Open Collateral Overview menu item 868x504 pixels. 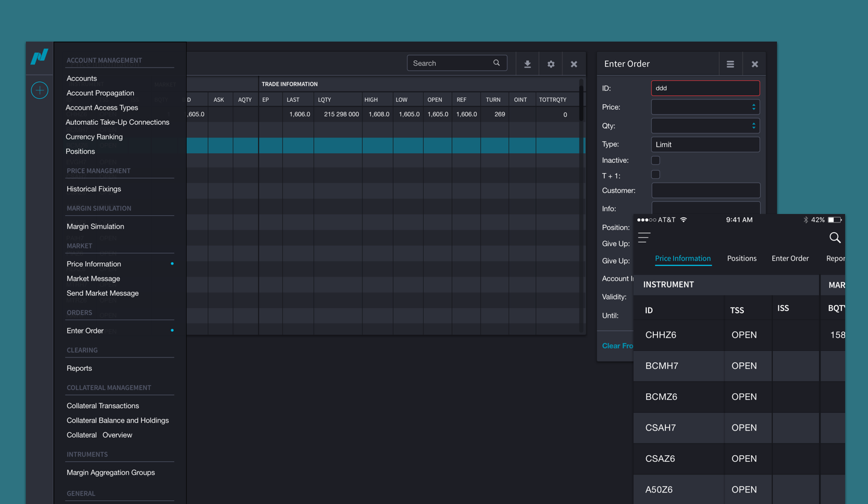click(99, 435)
